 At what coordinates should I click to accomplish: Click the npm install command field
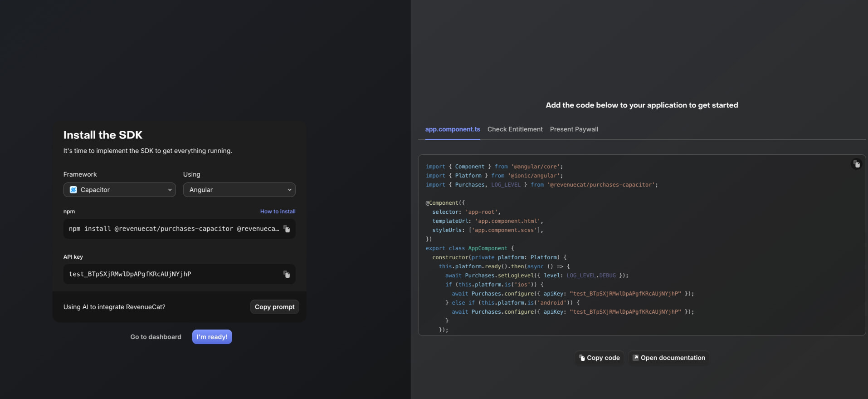(180, 229)
